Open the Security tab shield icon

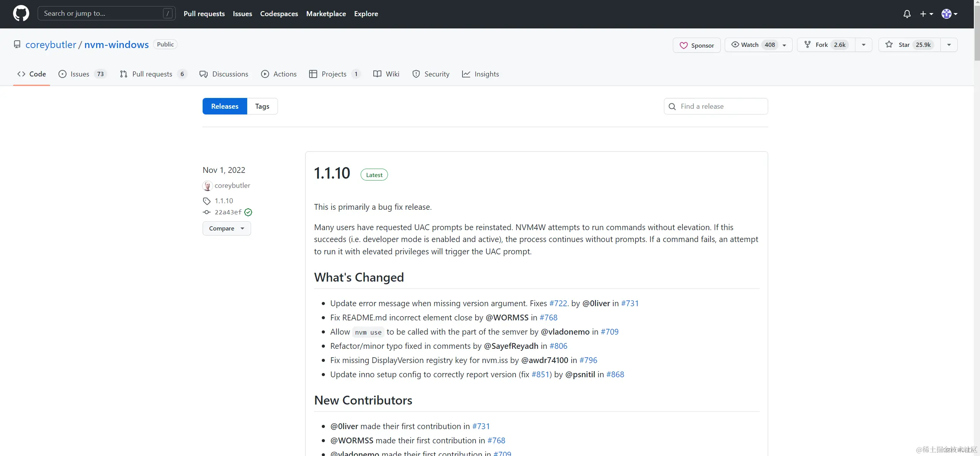click(x=416, y=74)
